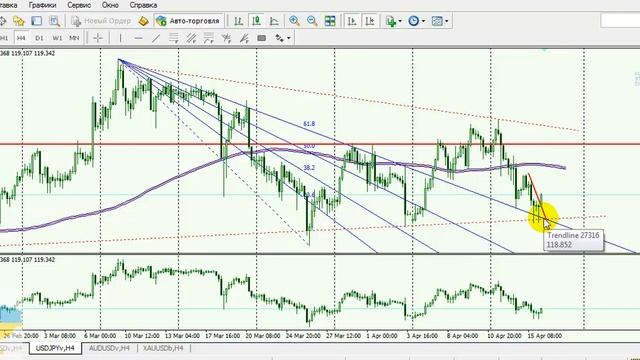Click the 118.852 price tooltip value
Screen dimensions: 640x360
coord(559,245)
